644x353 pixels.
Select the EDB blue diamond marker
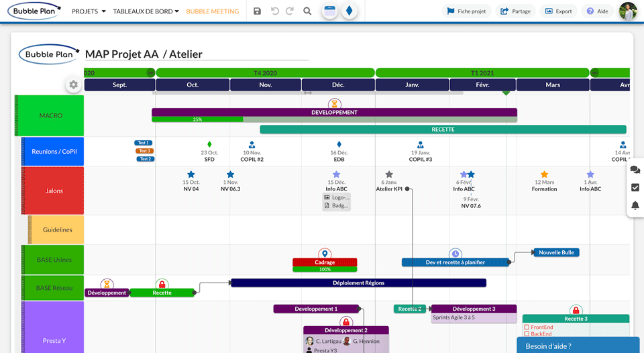tap(339, 144)
